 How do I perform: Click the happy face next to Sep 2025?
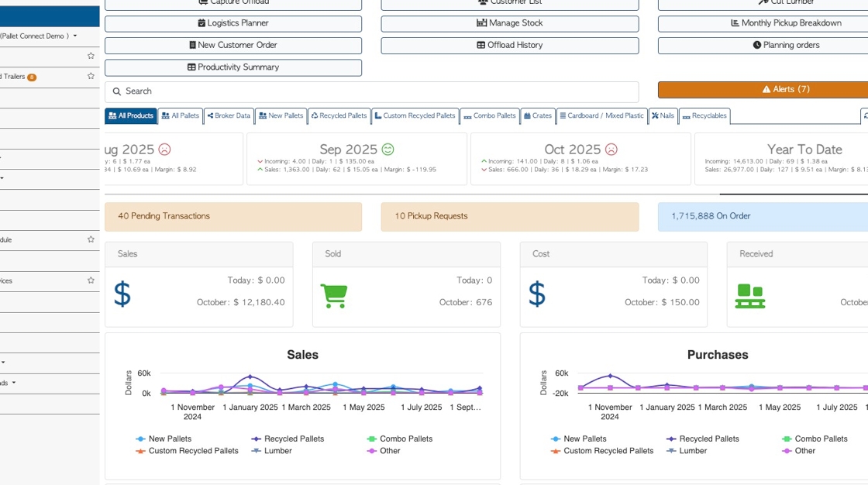tap(387, 150)
